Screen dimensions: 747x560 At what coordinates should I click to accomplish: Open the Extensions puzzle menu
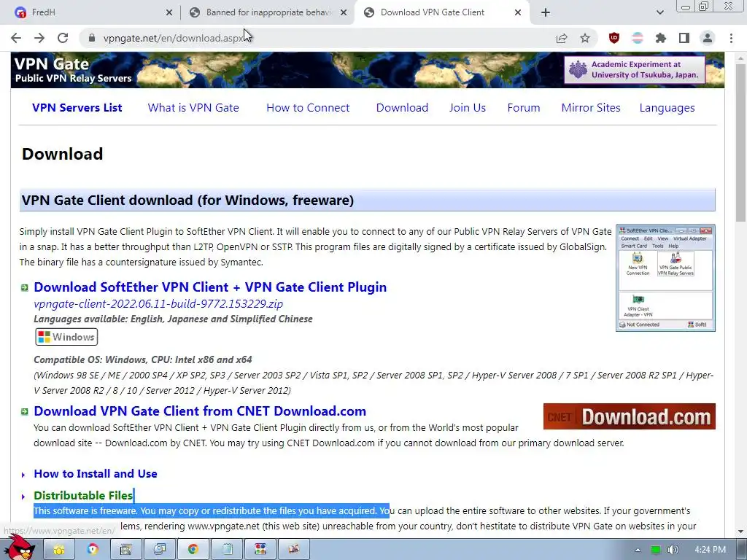[x=661, y=38]
